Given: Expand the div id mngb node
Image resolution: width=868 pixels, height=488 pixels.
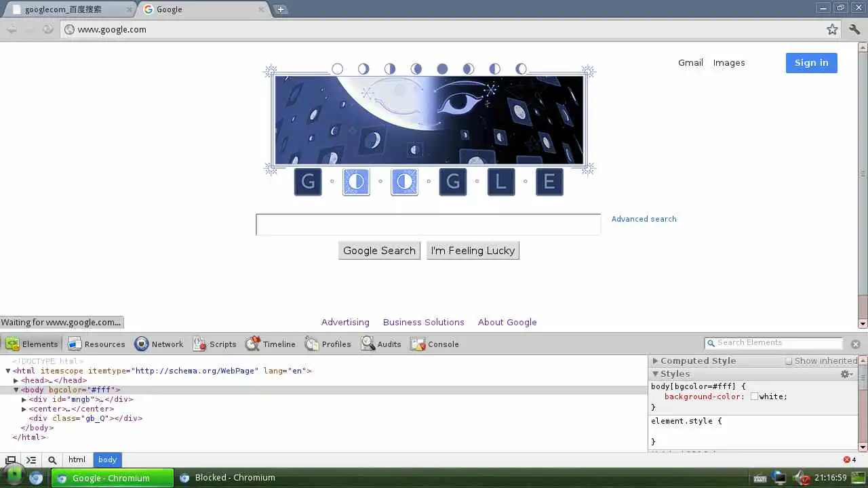Looking at the screenshot, I should 24,399.
